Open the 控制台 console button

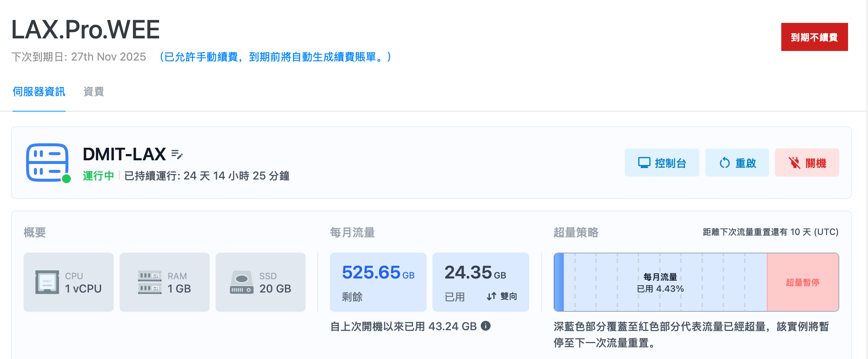[x=662, y=163]
